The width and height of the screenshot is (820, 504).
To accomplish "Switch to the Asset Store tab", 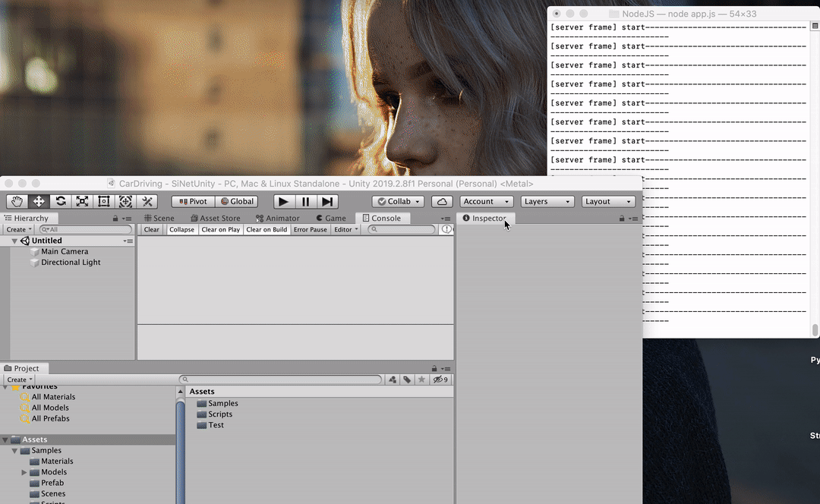I will click(216, 218).
